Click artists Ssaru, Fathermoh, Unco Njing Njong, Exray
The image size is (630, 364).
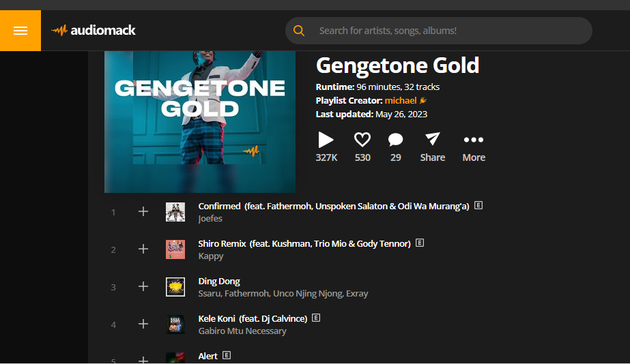pyautogui.click(x=283, y=293)
